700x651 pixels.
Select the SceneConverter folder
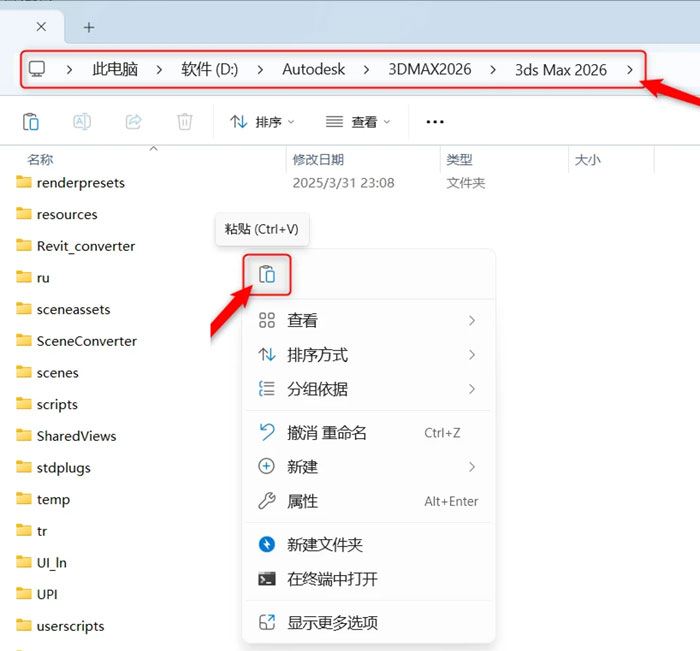coord(76,341)
